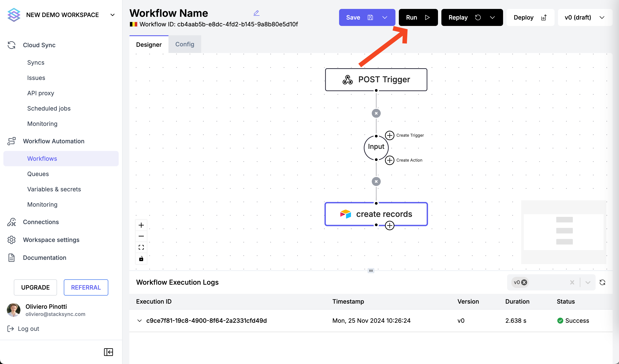Screen dimensions: 619x364
Task: Click the Create Action plus icon
Action: click(389, 160)
